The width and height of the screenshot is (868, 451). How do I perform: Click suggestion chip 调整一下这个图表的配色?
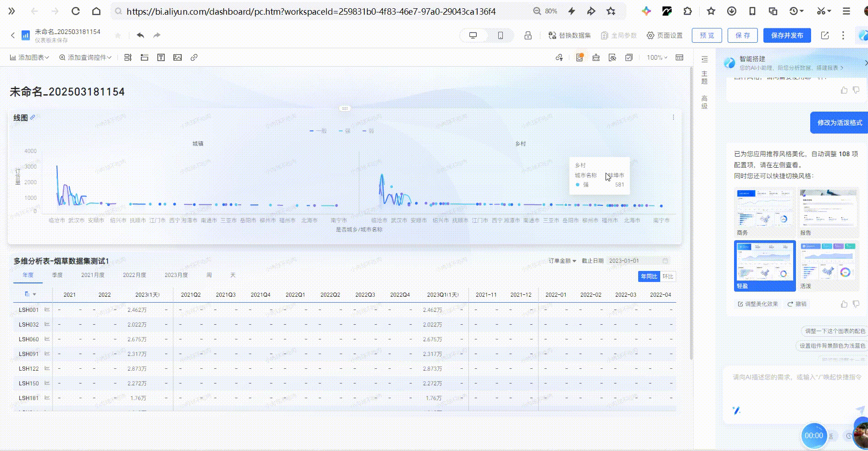pyautogui.click(x=835, y=331)
